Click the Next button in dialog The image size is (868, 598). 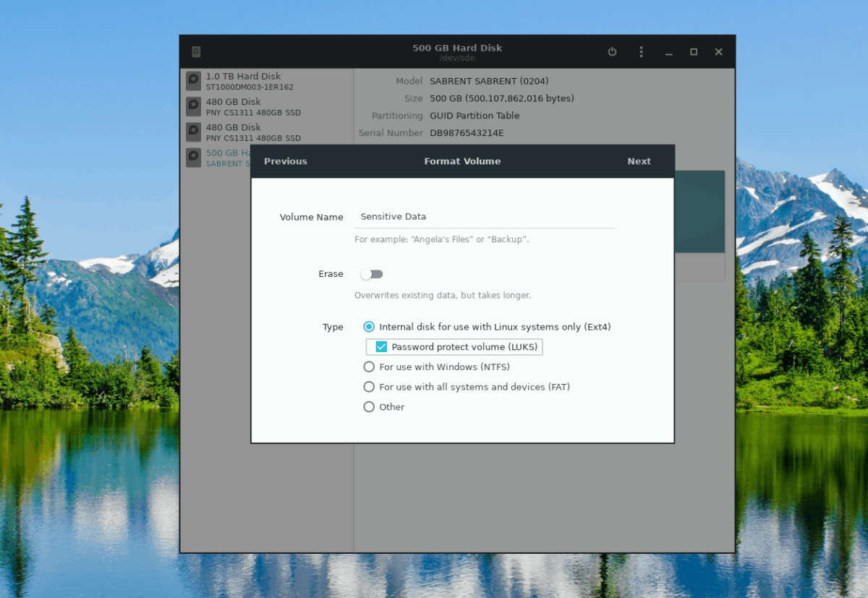point(639,161)
